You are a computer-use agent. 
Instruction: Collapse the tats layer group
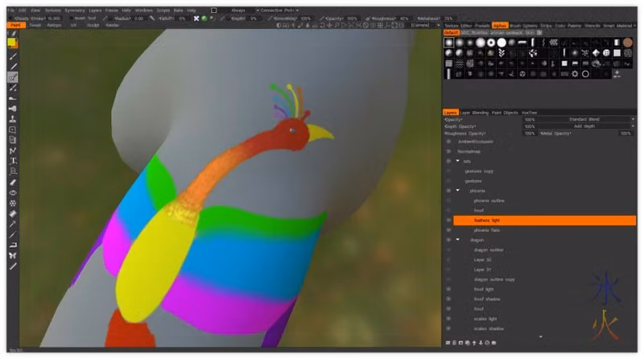pos(457,161)
